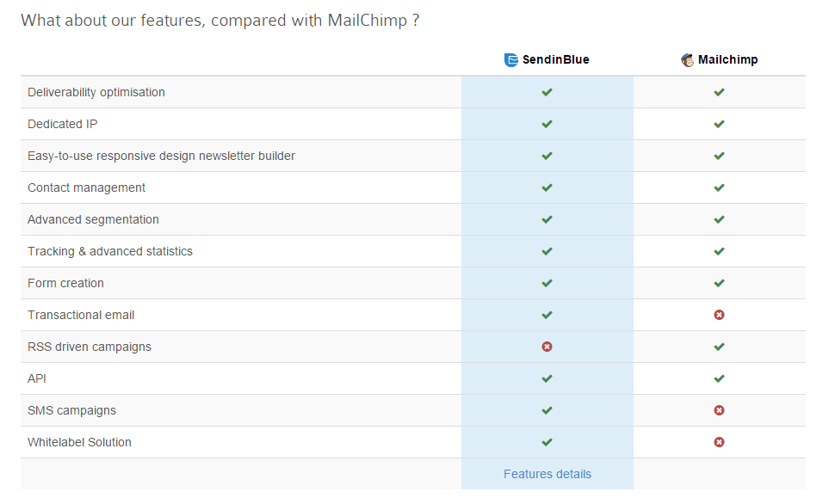Screen dimensions: 835x504
Task: Click Mailchimp's red cross for Transactional email
Action: 719,315
